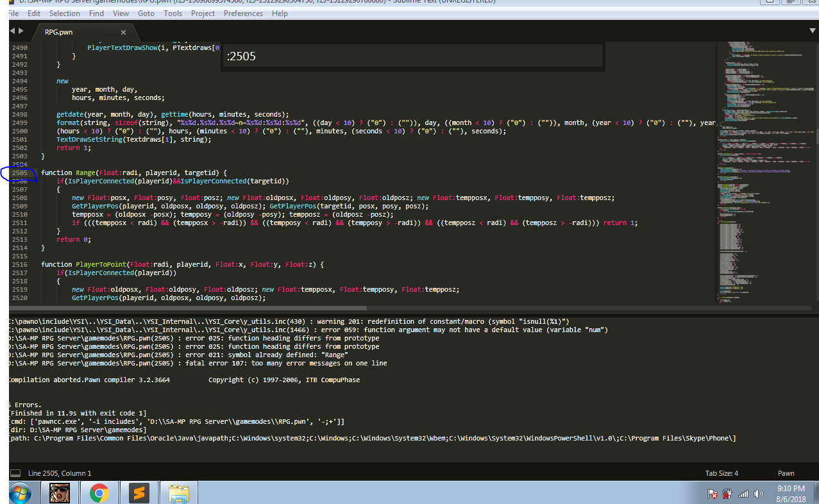This screenshot has width=819, height=504.
Task: Open the volume speaker icon
Action: (x=759, y=494)
